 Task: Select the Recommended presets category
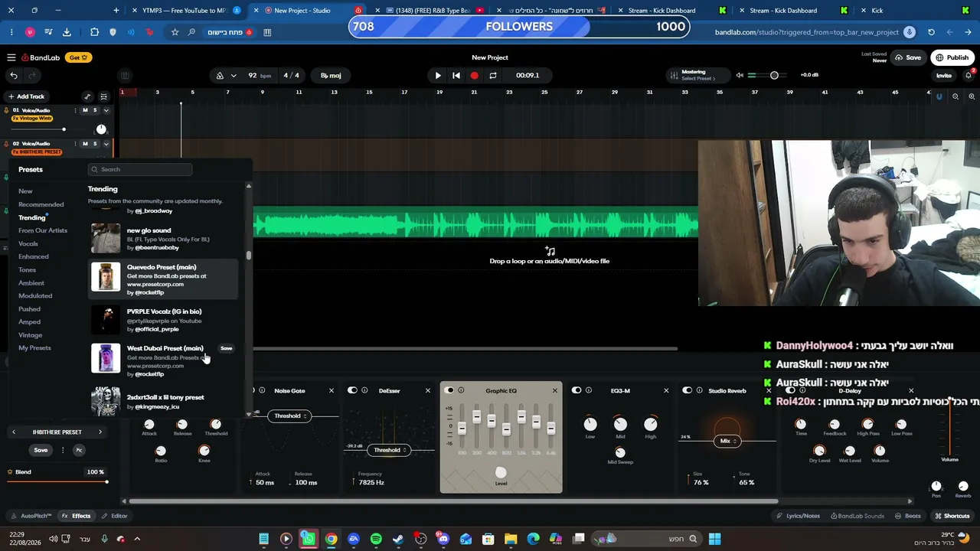coord(41,204)
